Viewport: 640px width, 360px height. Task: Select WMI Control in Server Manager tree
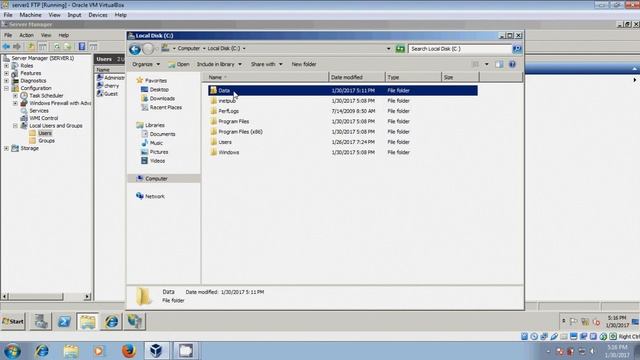tap(44, 118)
